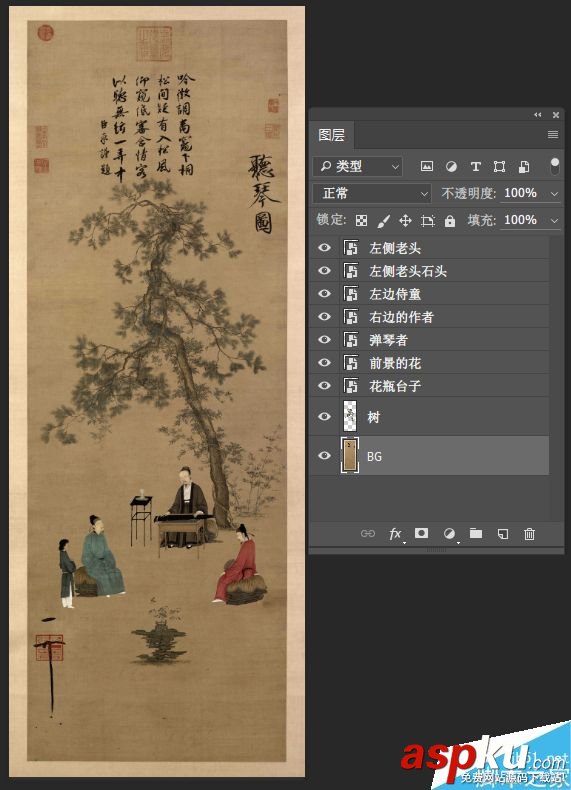The height and width of the screenshot is (790, 571).
Task: Hide the 左侧老头 layer
Action: tap(325, 247)
